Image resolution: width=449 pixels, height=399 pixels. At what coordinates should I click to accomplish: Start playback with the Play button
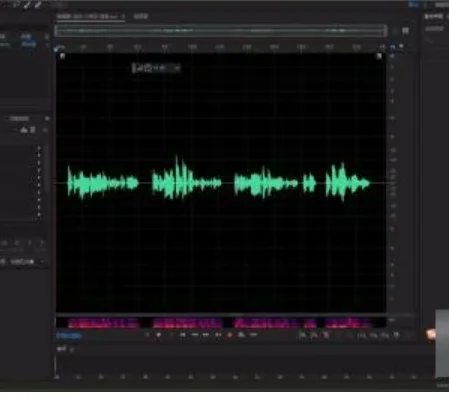159,335
